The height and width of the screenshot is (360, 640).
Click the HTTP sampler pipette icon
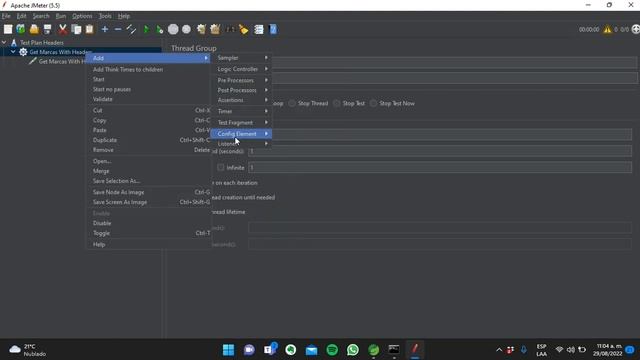tap(33, 61)
